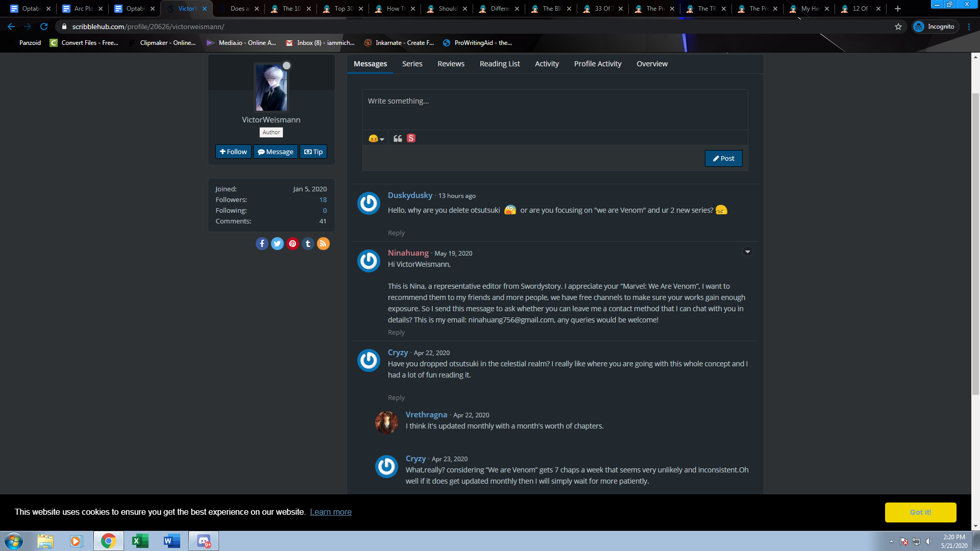
Task: Click the Pinterest share icon
Action: point(292,244)
